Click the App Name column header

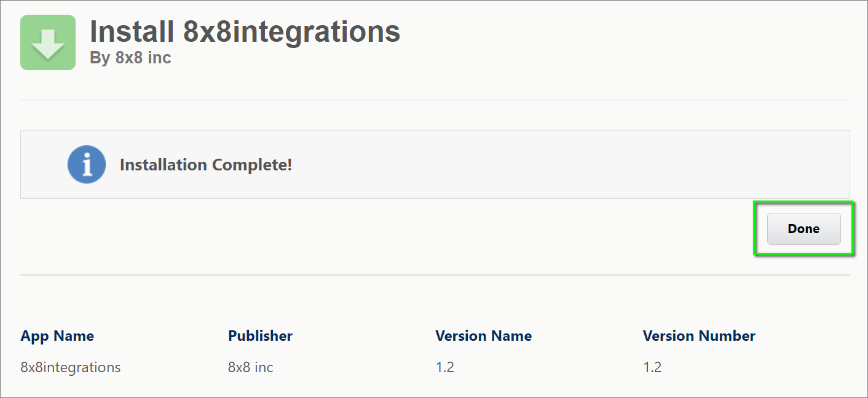click(x=57, y=336)
